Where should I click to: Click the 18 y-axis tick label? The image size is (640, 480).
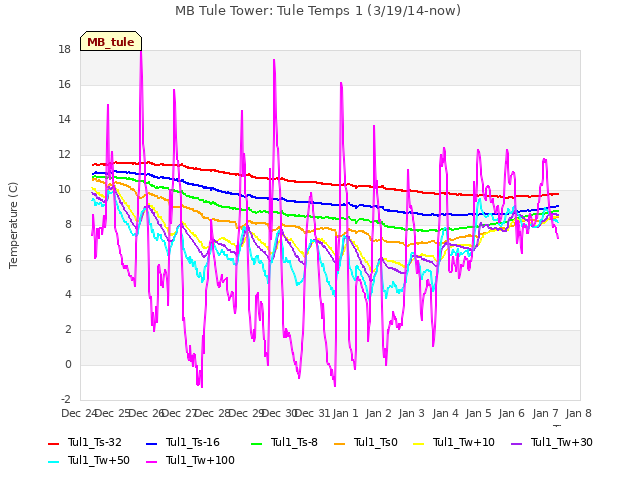click(65, 50)
